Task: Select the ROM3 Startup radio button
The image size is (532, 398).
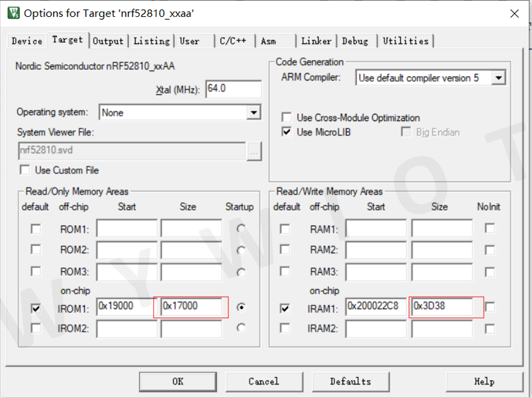Action: coord(241,272)
